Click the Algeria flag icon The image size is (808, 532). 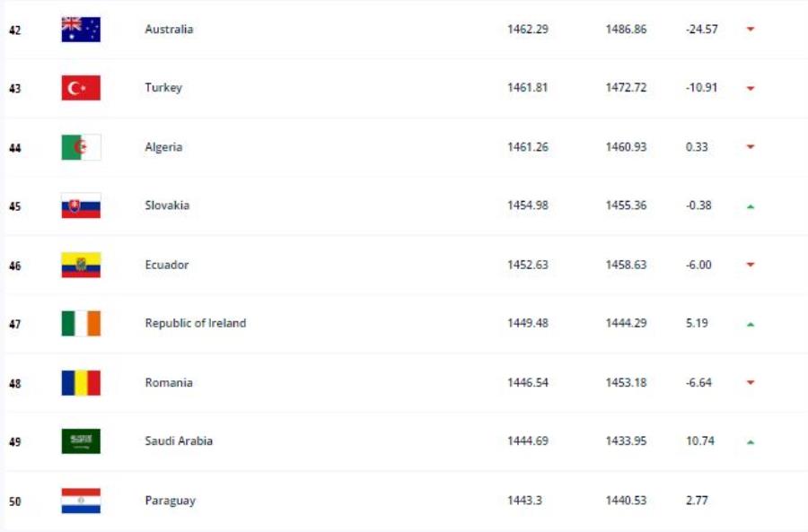point(81,147)
